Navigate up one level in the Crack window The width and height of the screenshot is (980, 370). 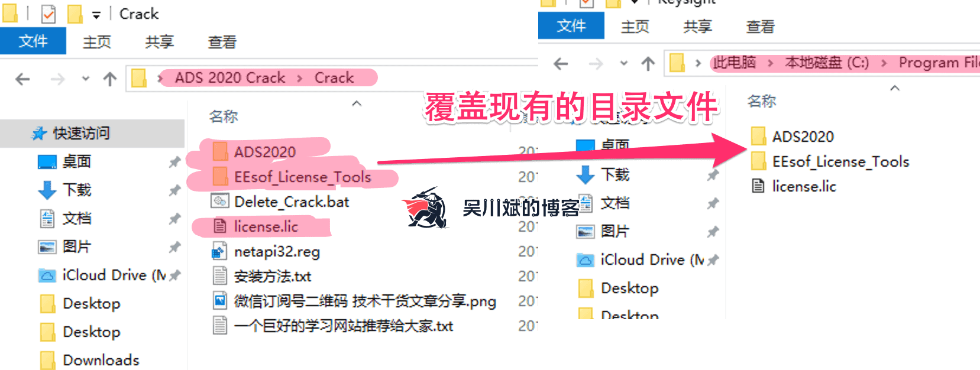110,79
